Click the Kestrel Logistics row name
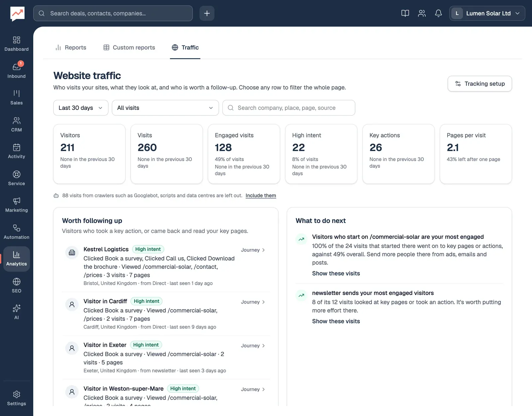 (106, 249)
